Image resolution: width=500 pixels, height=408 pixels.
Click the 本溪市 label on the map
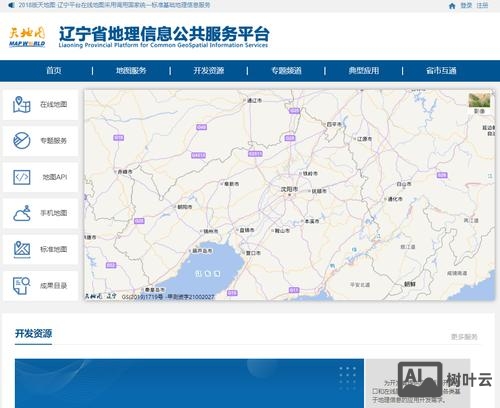click(x=312, y=221)
